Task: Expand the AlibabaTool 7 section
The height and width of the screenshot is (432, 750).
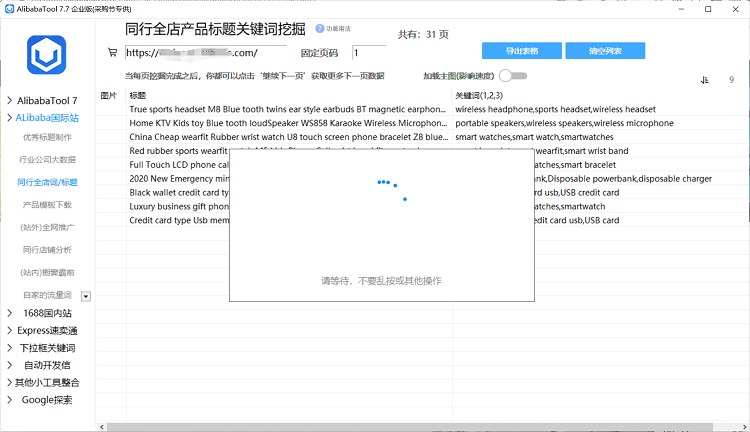Action: coord(10,100)
